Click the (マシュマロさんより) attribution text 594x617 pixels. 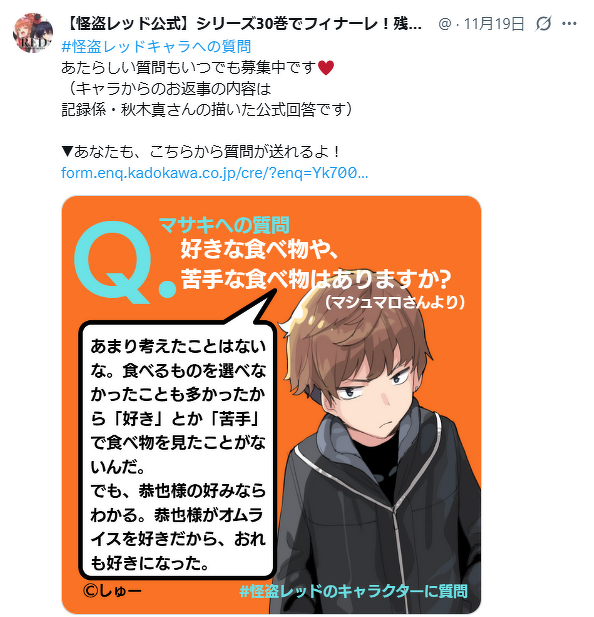point(395,303)
